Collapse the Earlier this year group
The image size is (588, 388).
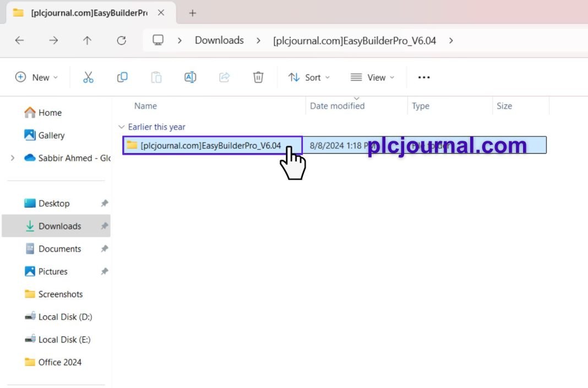(122, 127)
